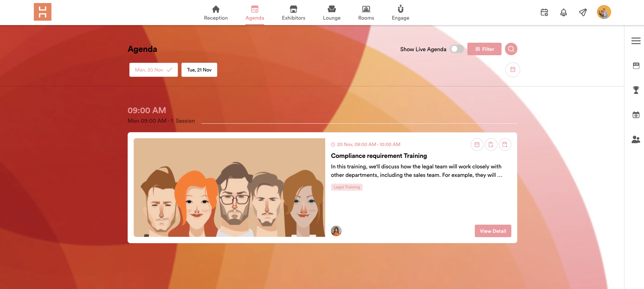Click the orange H logo
644x289 pixels.
43,12
